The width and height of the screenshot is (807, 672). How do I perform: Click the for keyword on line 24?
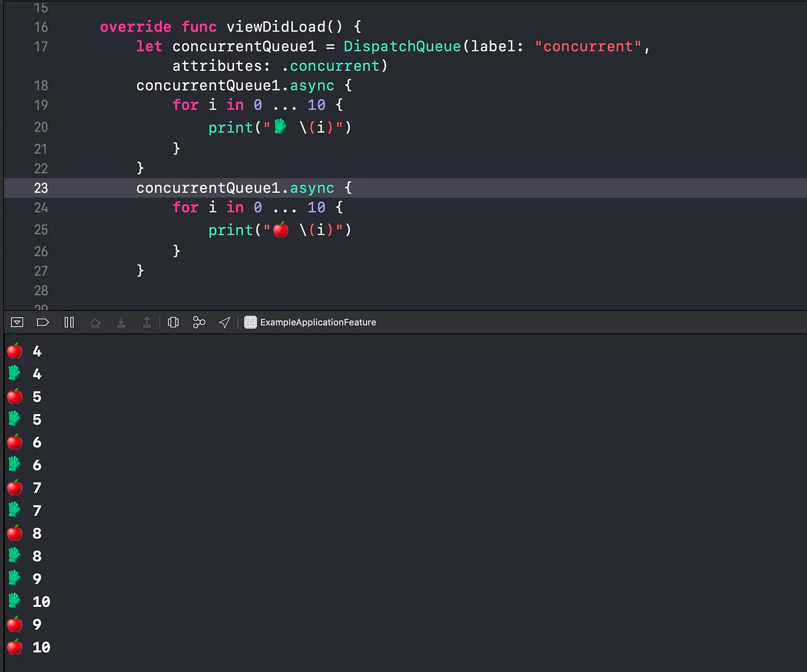pyautogui.click(x=186, y=207)
